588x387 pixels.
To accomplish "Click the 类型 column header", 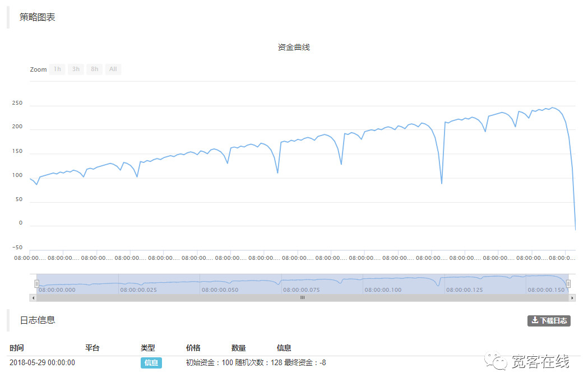I will click(148, 348).
